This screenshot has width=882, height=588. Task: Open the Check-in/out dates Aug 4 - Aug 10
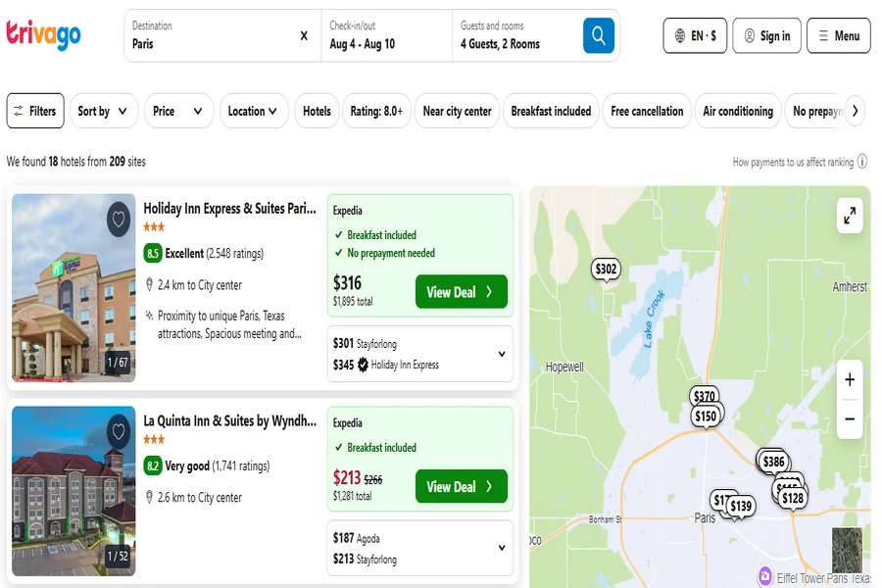pyautogui.click(x=386, y=35)
